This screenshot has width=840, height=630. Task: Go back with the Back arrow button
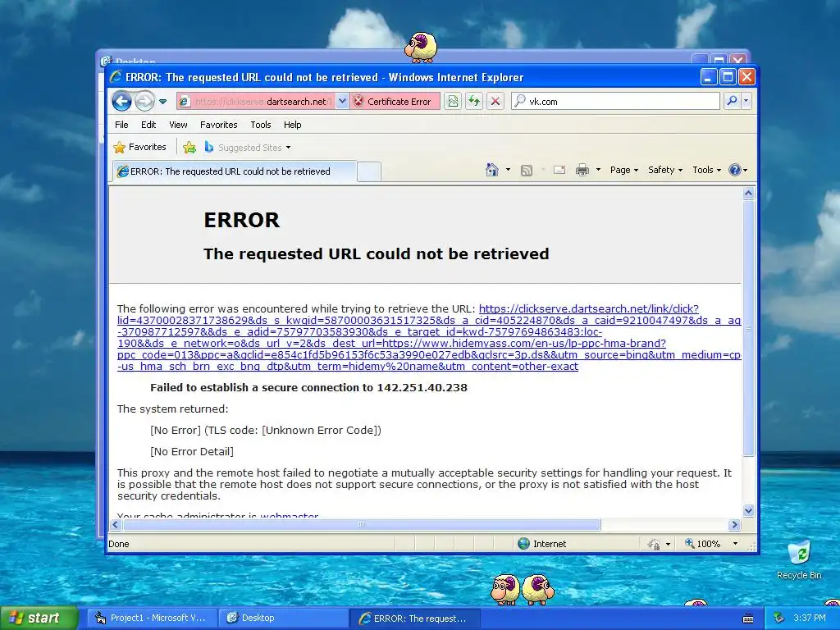pos(121,101)
